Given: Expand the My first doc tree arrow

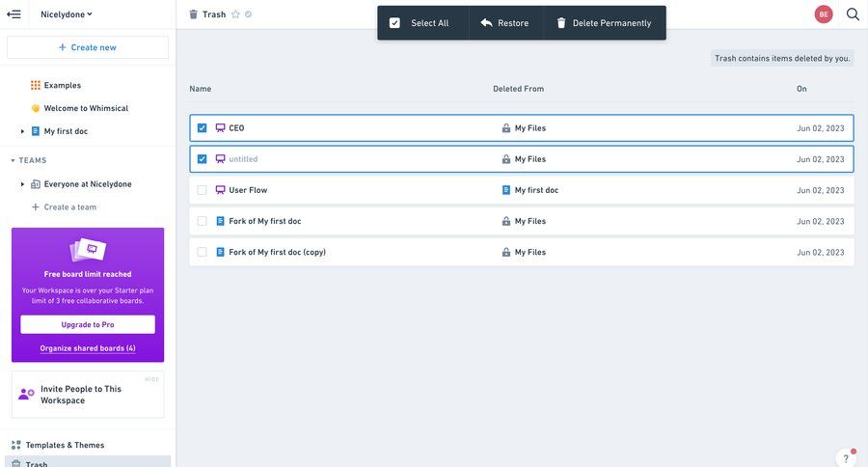Looking at the screenshot, I should coord(22,131).
